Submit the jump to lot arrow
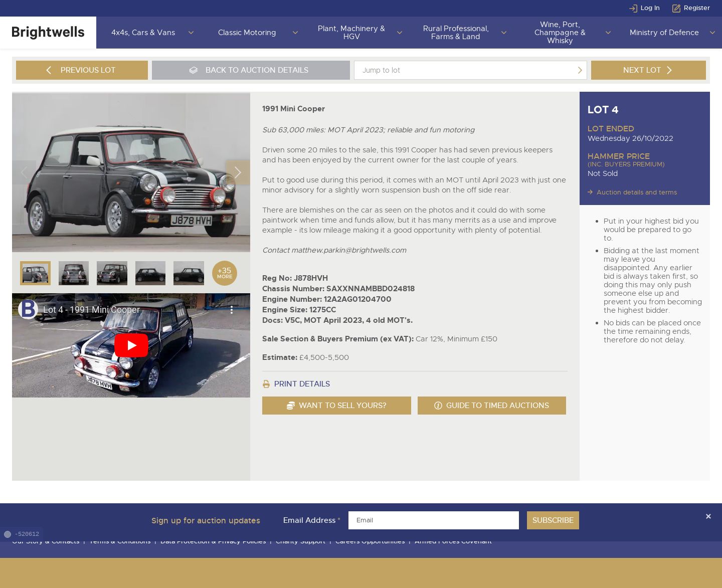 [x=580, y=70]
